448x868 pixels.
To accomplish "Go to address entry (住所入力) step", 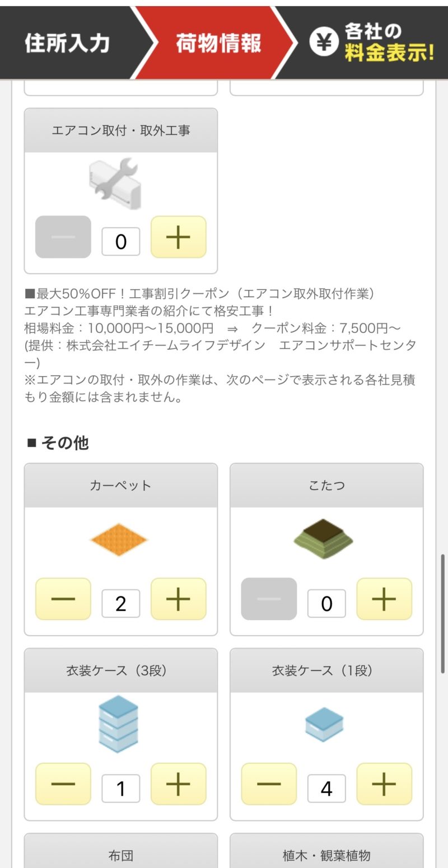I will click(x=67, y=43).
